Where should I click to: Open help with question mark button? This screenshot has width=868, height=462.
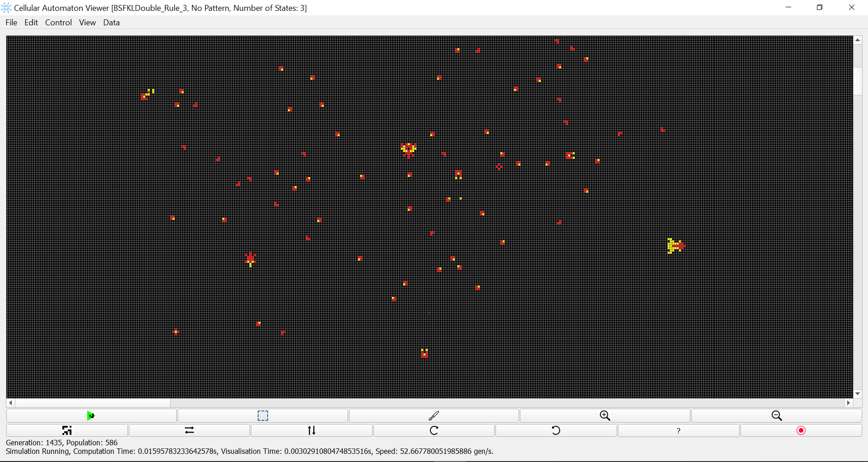point(679,430)
